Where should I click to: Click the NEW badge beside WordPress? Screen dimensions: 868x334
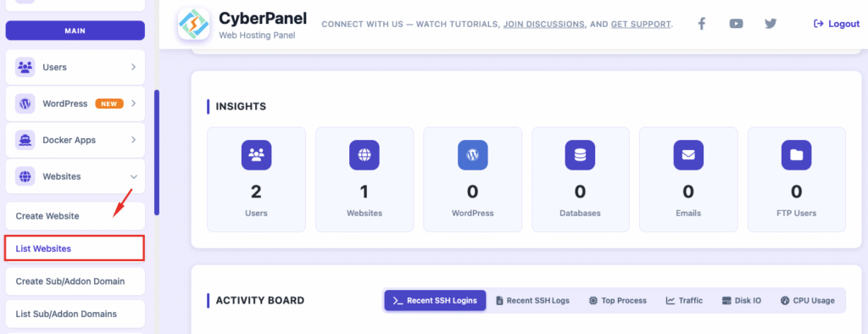click(x=109, y=103)
